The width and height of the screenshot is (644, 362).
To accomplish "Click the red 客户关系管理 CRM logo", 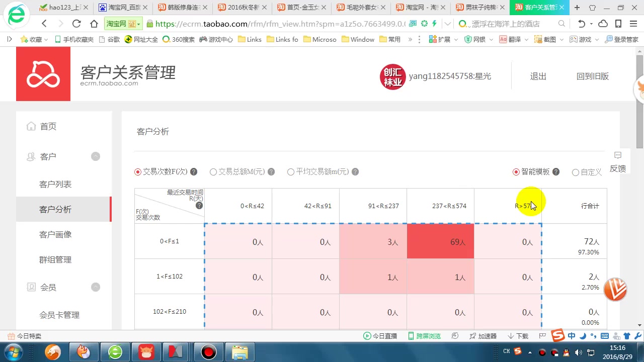I will coord(43,74).
